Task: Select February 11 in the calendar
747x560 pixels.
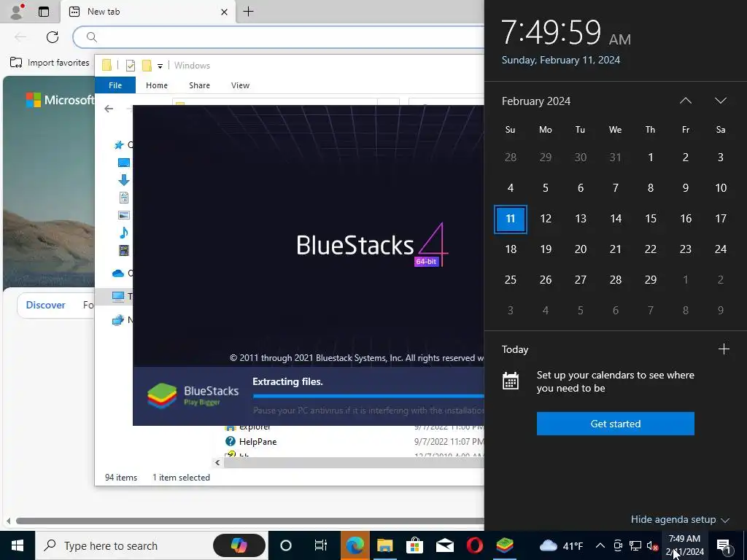Action: pyautogui.click(x=510, y=219)
